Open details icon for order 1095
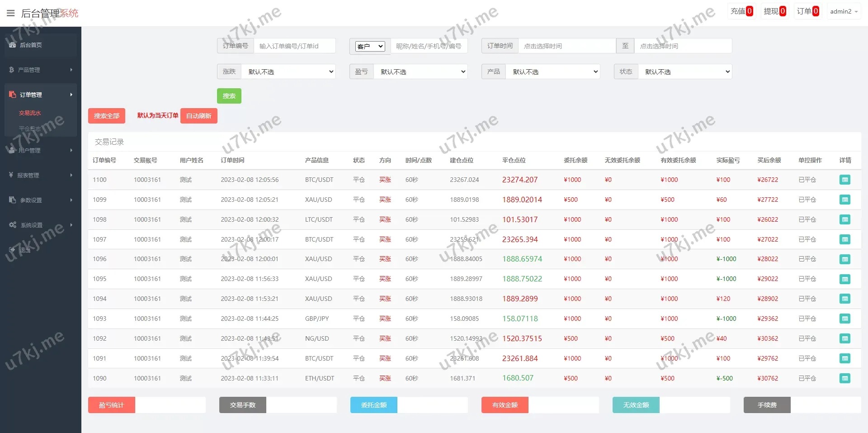 pos(844,279)
